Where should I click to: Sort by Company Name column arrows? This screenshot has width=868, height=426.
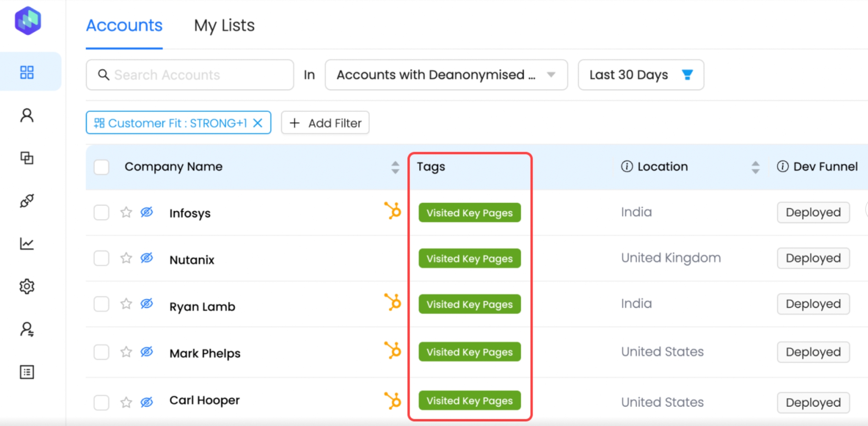[x=395, y=167]
